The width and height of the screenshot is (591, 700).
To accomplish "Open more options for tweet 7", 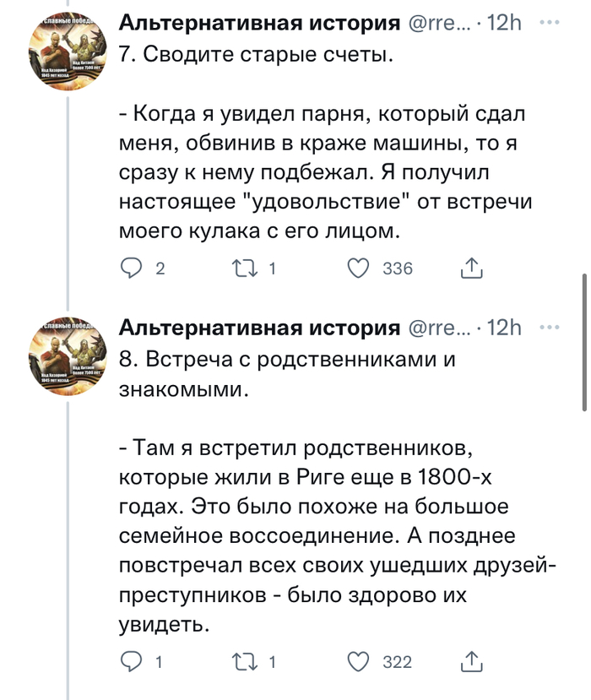I will (550, 23).
